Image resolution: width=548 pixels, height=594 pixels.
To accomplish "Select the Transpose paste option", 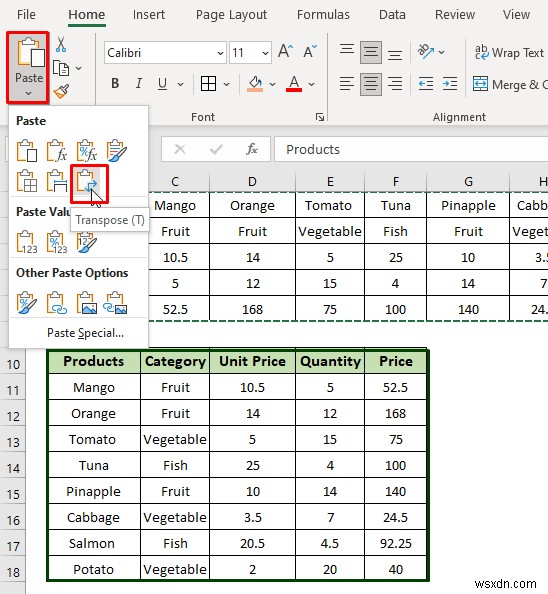I will pos(87,182).
